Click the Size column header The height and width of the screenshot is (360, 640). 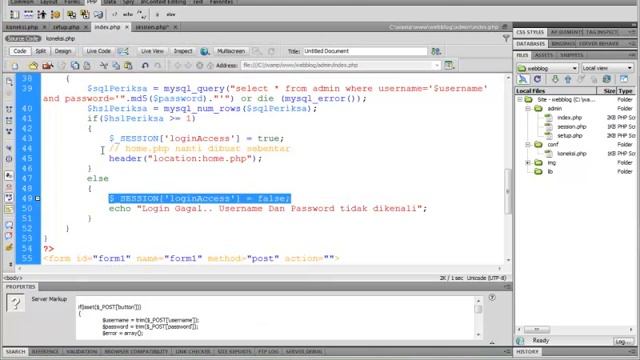tap(607, 91)
